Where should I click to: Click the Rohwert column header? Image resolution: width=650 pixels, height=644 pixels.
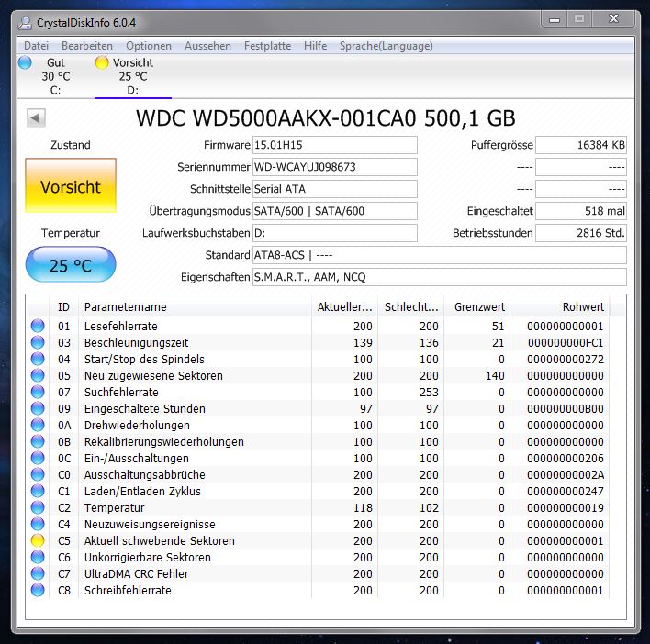pos(560,307)
